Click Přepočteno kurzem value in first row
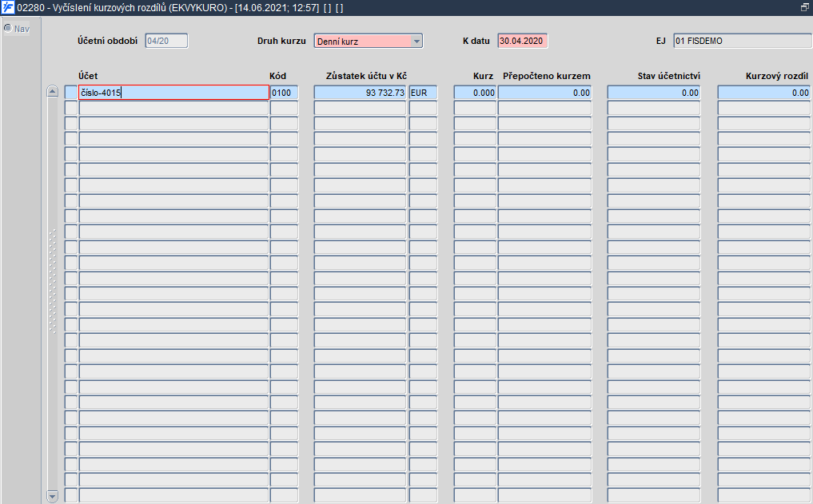Image resolution: width=813 pixels, height=504 pixels. point(544,93)
